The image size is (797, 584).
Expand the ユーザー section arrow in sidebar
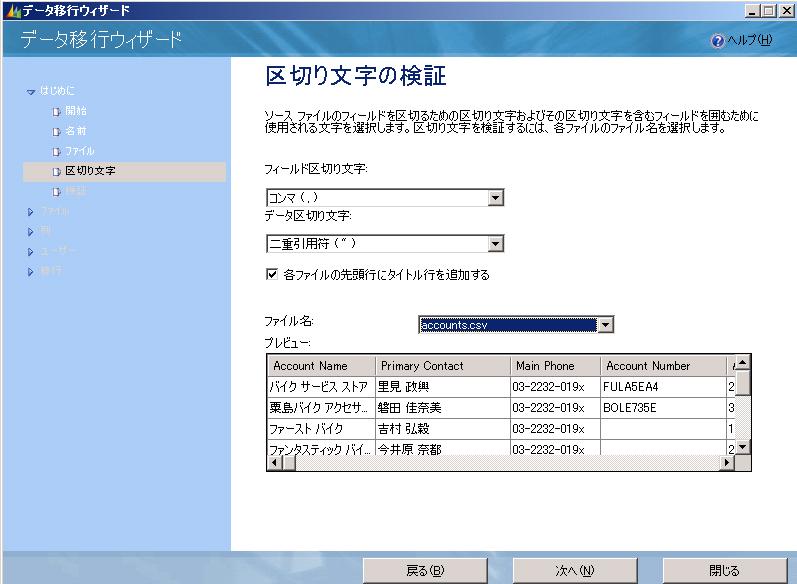(31, 251)
